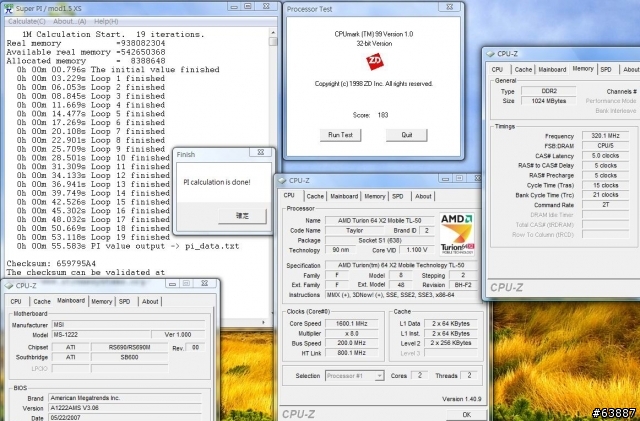Select CPU tab in CPU-Z memory window
This screenshot has width=640, height=421.
498,69
